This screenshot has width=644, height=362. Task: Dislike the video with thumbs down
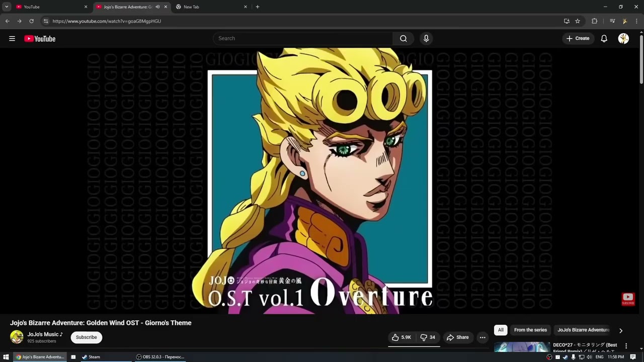428,337
